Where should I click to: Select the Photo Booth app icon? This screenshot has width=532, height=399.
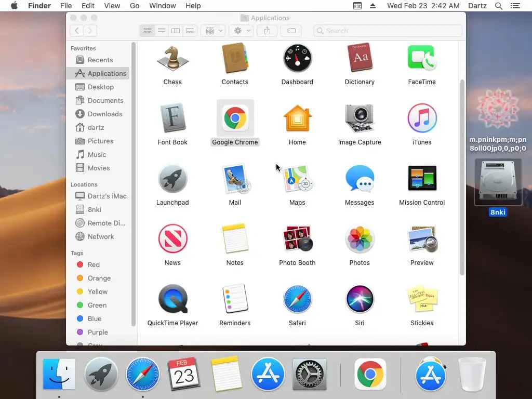point(297,239)
